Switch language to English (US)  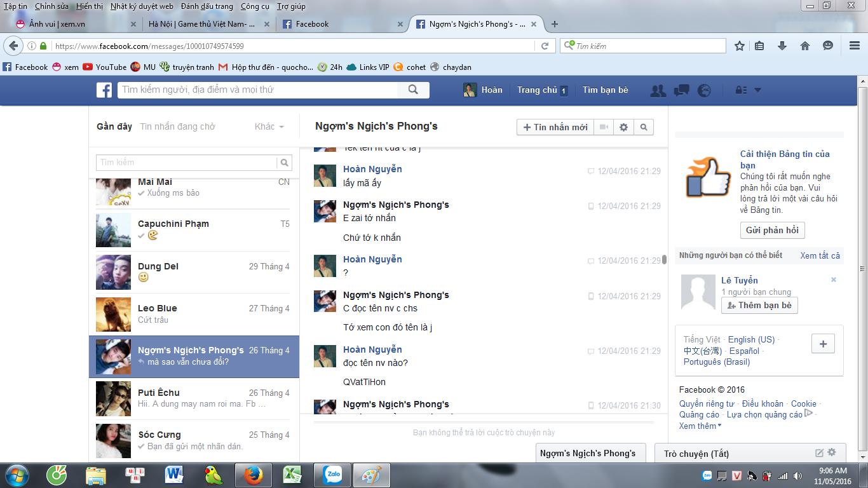(x=752, y=339)
